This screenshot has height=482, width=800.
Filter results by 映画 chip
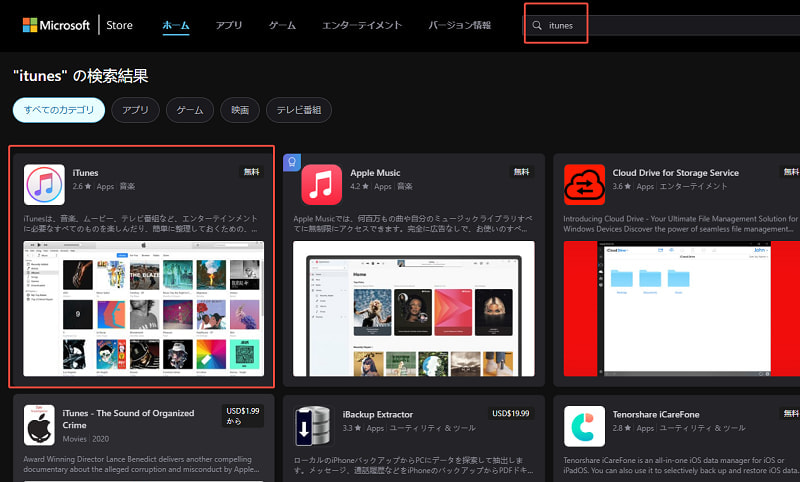[x=240, y=110]
